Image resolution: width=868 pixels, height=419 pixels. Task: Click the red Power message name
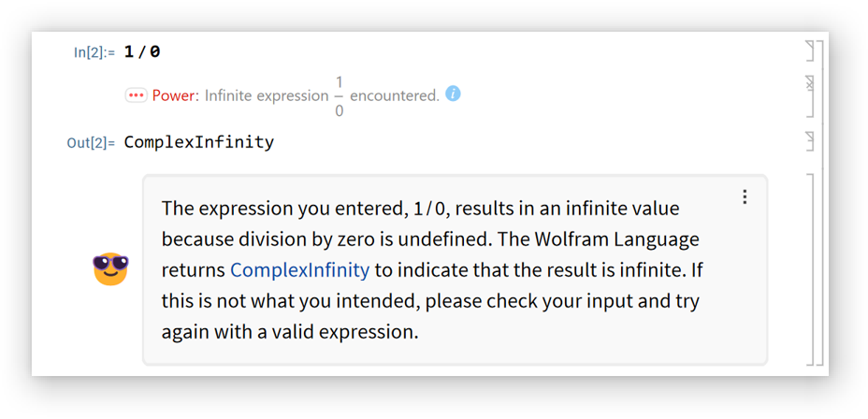pos(176,95)
